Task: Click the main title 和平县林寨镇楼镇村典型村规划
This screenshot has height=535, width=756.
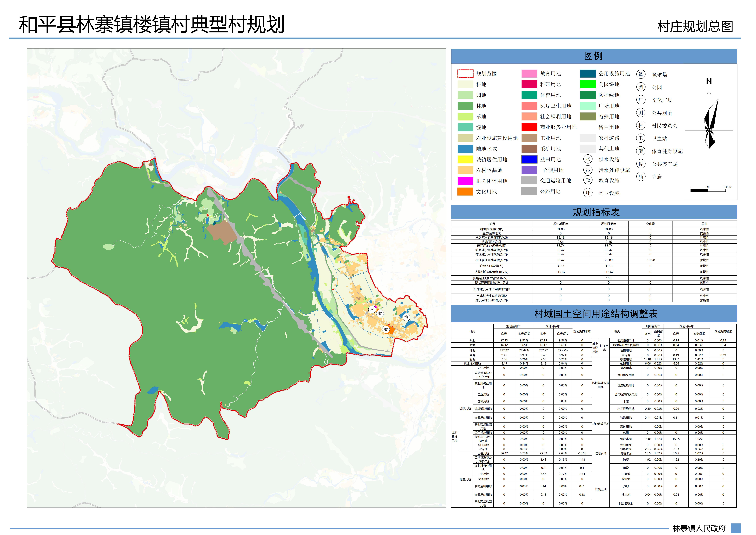Action: tap(152, 25)
